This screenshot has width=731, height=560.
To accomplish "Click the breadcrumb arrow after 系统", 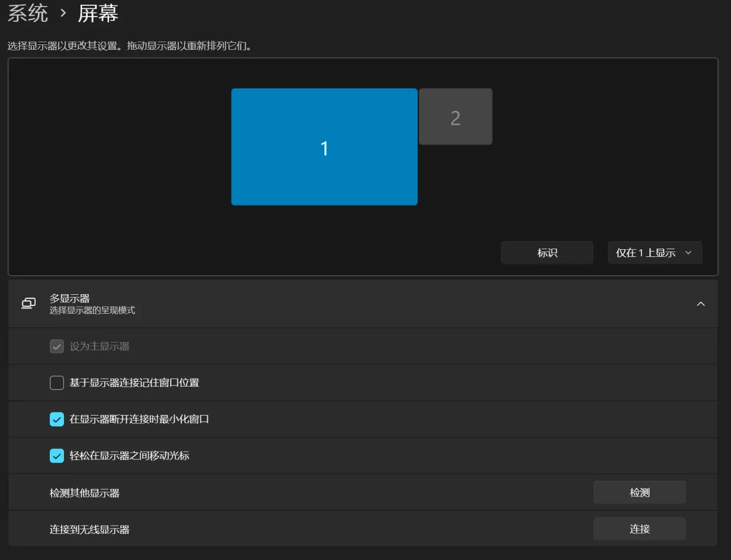I will coord(63,12).
